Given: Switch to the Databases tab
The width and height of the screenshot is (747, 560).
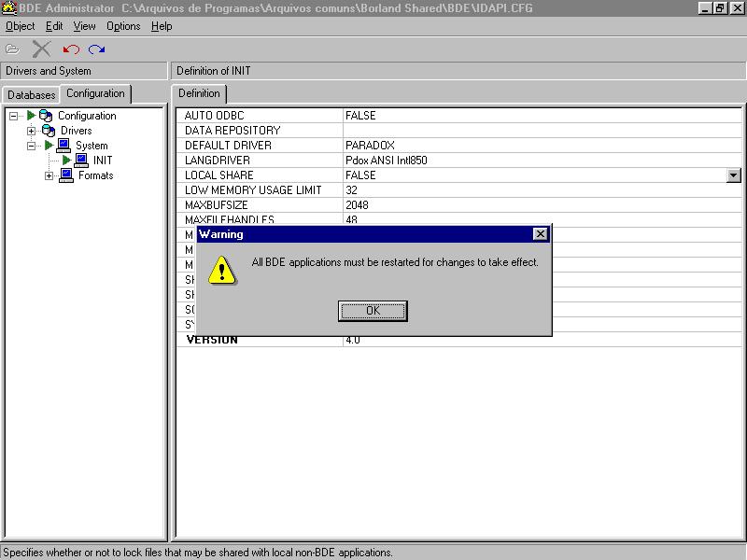Looking at the screenshot, I should 32,95.
